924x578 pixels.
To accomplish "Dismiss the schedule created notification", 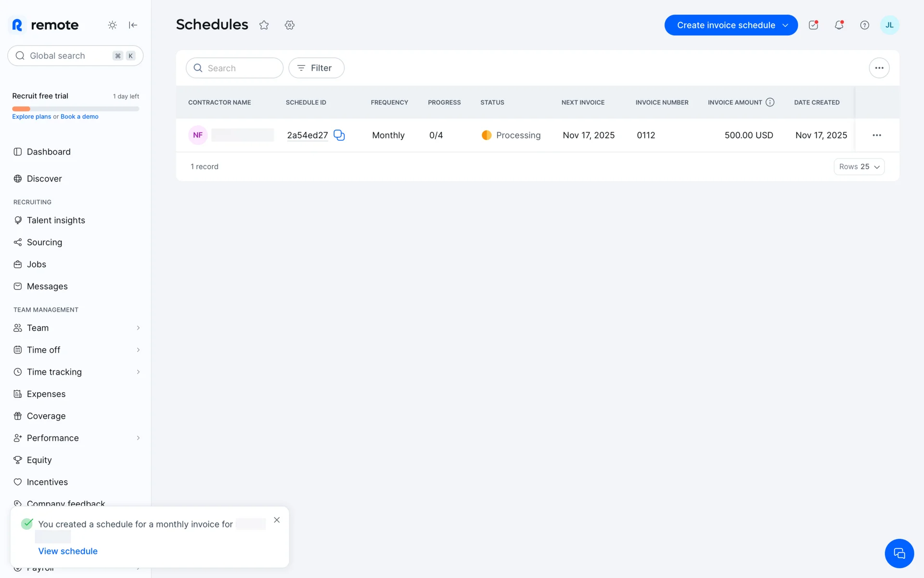I will 277,520.
